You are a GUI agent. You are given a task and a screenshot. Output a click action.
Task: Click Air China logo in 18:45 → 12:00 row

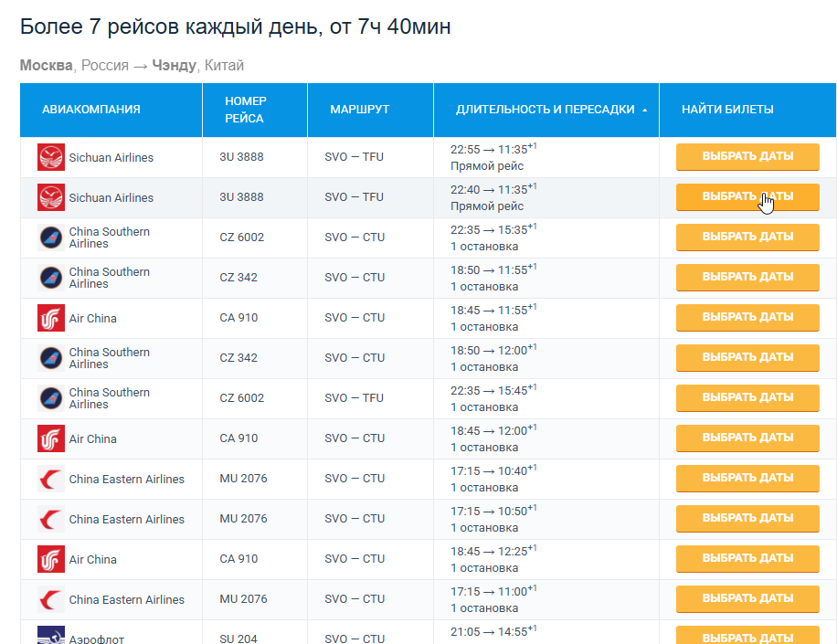click(51, 438)
